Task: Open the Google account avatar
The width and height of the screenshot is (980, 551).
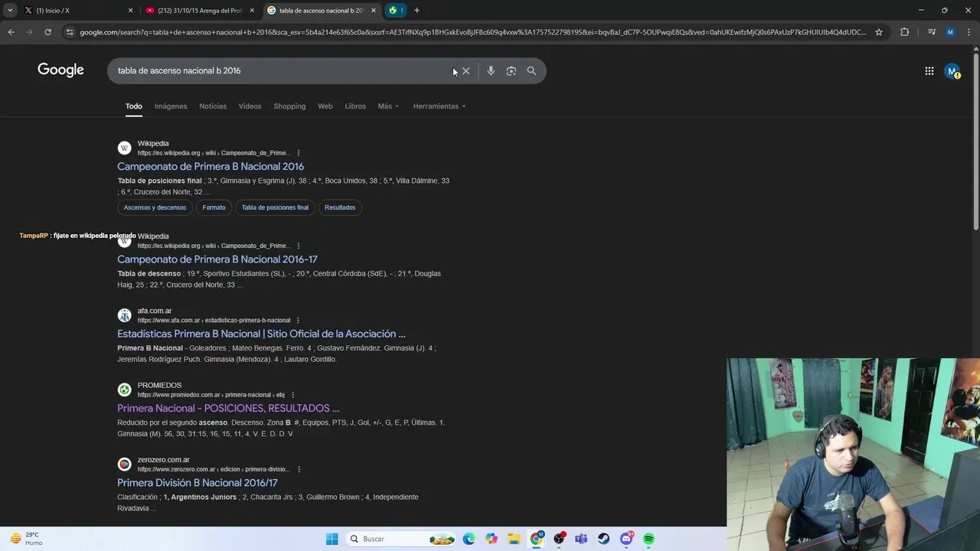Action: (x=952, y=71)
